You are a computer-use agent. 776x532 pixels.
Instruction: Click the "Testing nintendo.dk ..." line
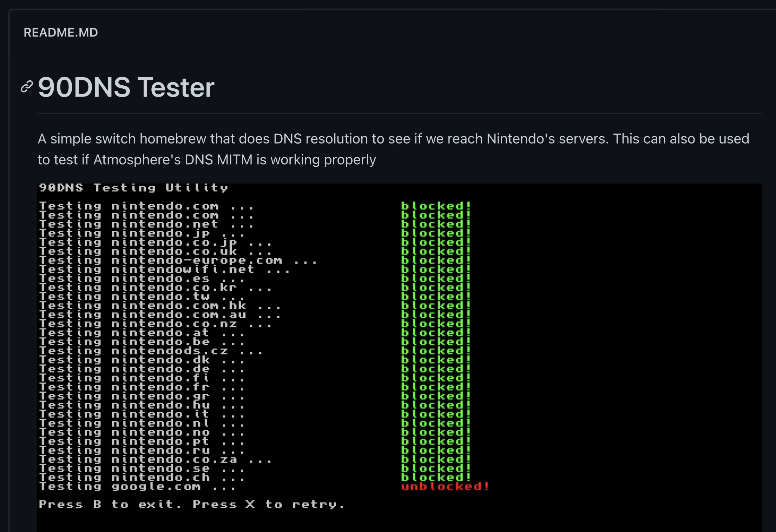(x=142, y=360)
